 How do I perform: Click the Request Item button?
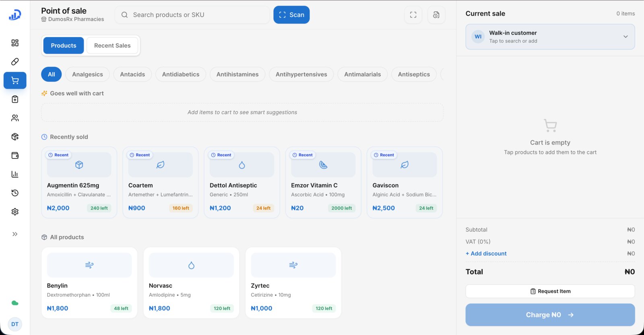pyautogui.click(x=550, y=291)
